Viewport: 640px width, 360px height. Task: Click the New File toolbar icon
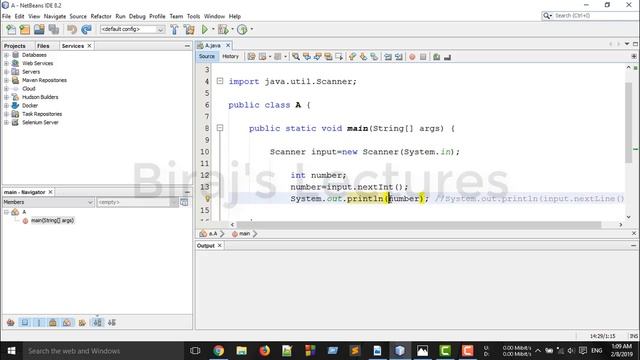click(x=11, y=29)
